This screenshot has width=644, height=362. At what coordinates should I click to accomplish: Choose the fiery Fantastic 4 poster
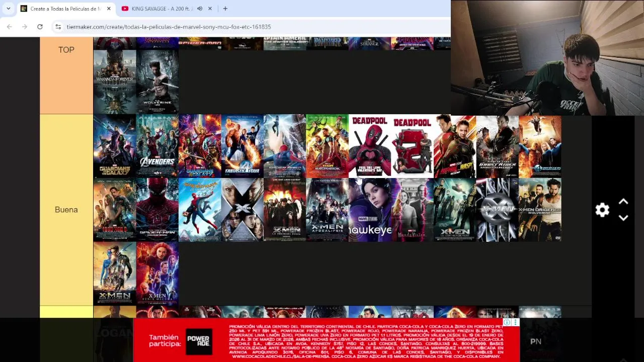(x=540, y=146)
